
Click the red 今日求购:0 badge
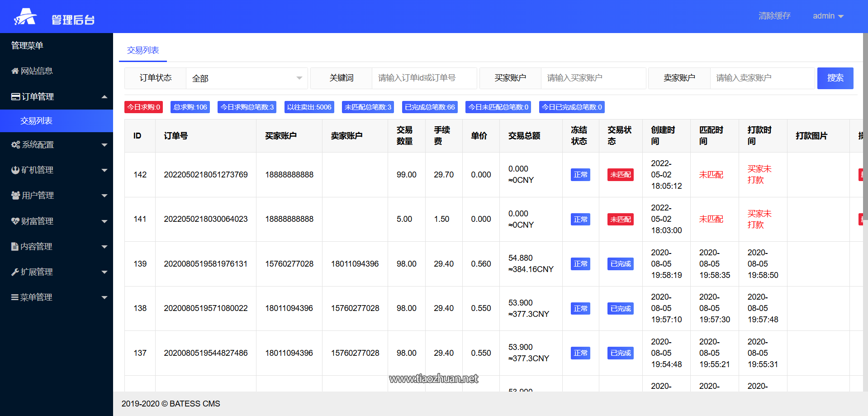click(143, 107)
